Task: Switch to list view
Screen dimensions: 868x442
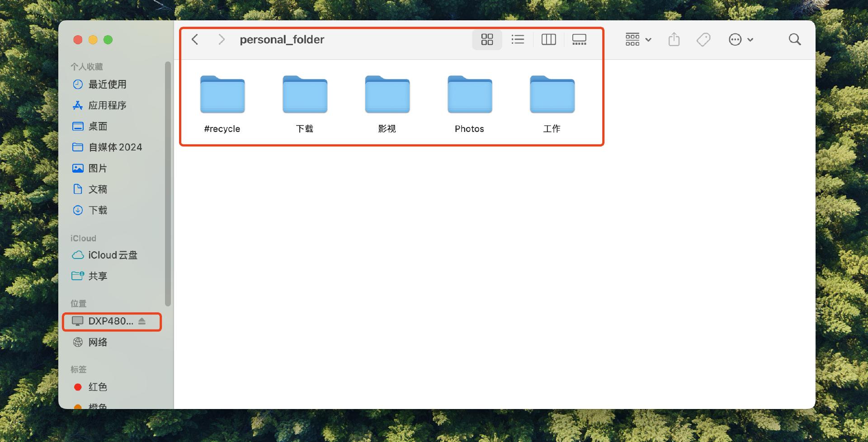Action: (518, 39)
